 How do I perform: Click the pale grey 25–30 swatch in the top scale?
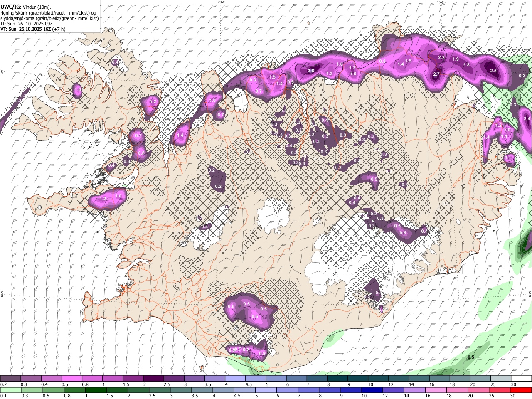(500, 379)
